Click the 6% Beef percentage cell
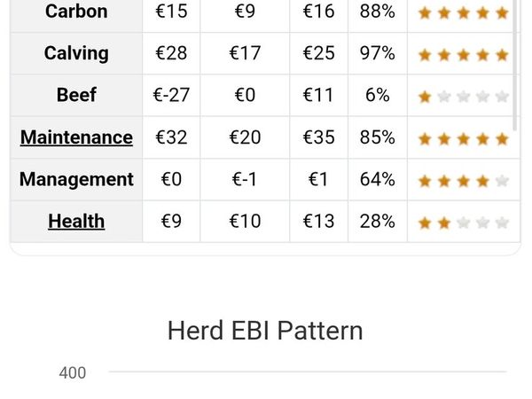The height and width of the screenshot is (399, 532). click(377, 95)
